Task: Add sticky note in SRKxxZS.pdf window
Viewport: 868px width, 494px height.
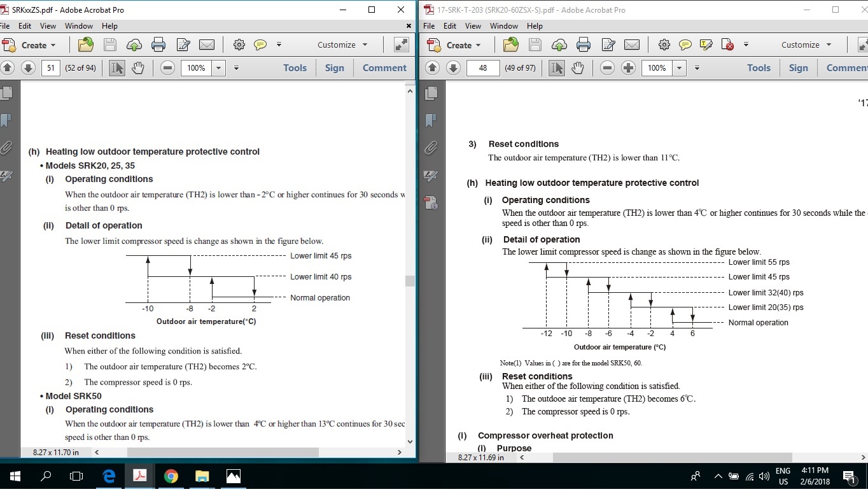Action: (260, 45)
